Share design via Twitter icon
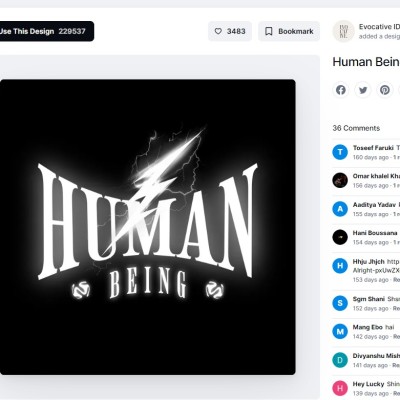This screenshot has width=400, height=400. coord(363,90)
